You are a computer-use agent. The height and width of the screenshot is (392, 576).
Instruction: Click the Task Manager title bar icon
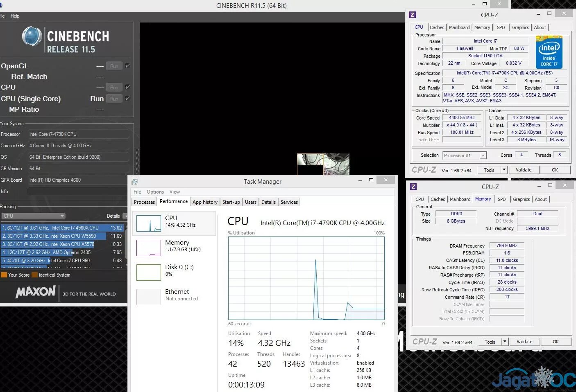135,182
